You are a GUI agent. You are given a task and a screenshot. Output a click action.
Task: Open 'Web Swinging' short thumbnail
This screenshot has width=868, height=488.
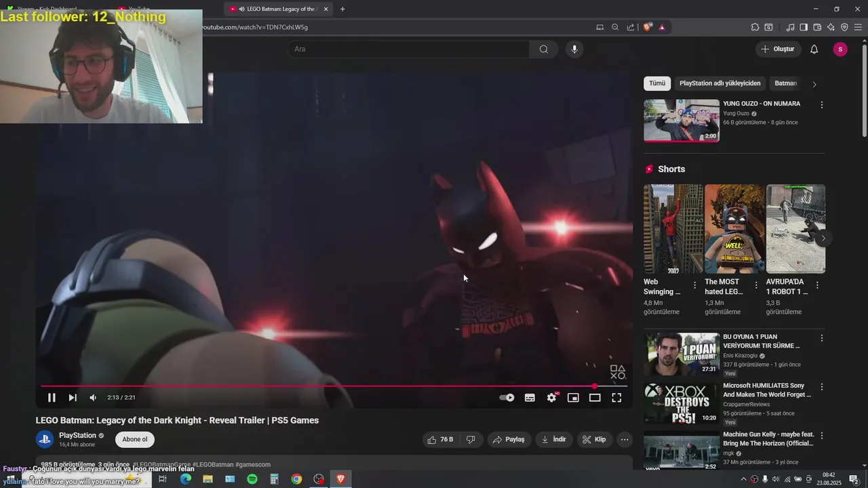point(673,228)
